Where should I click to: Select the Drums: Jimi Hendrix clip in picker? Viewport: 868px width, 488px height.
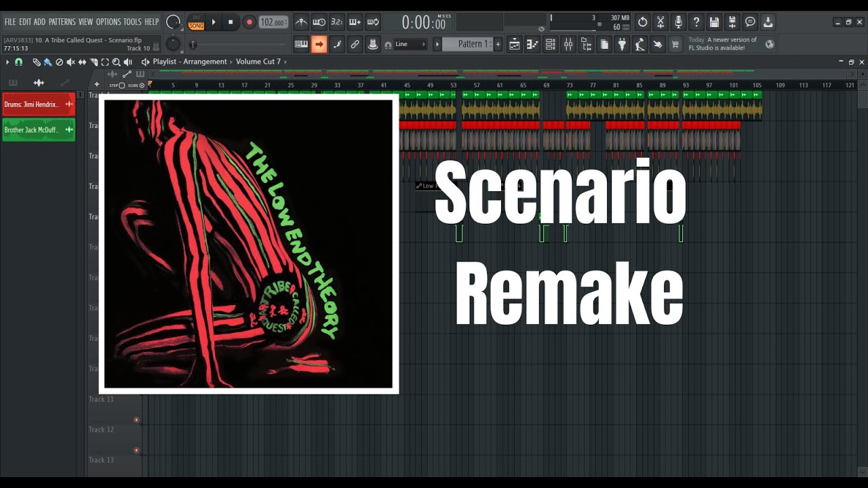click(x=39, y=104)
